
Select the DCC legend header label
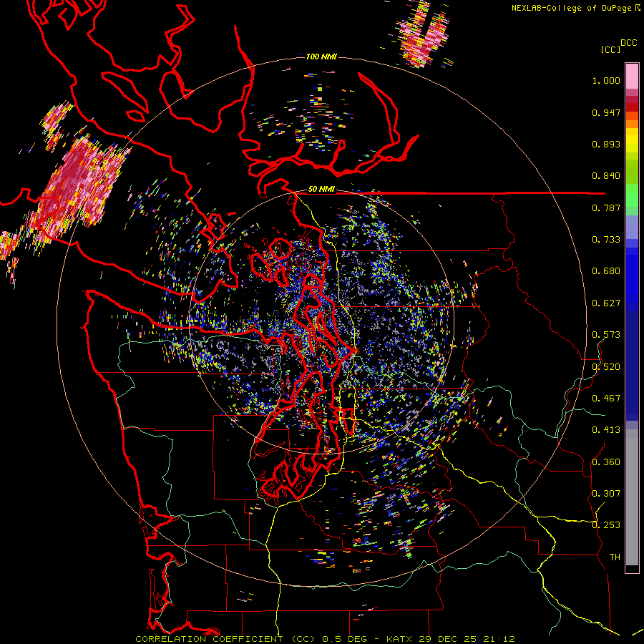[x=628, y=43]
